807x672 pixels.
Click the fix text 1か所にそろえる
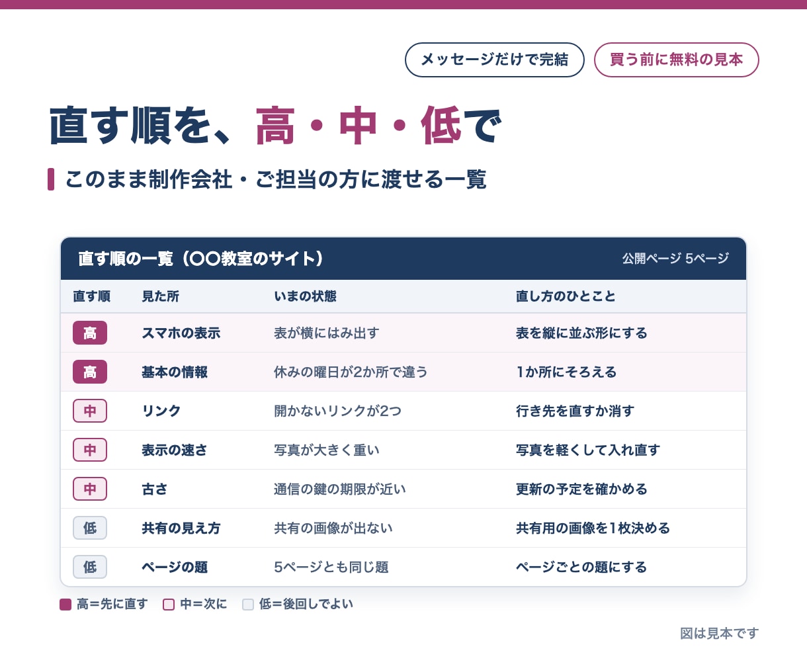(566, 372)
